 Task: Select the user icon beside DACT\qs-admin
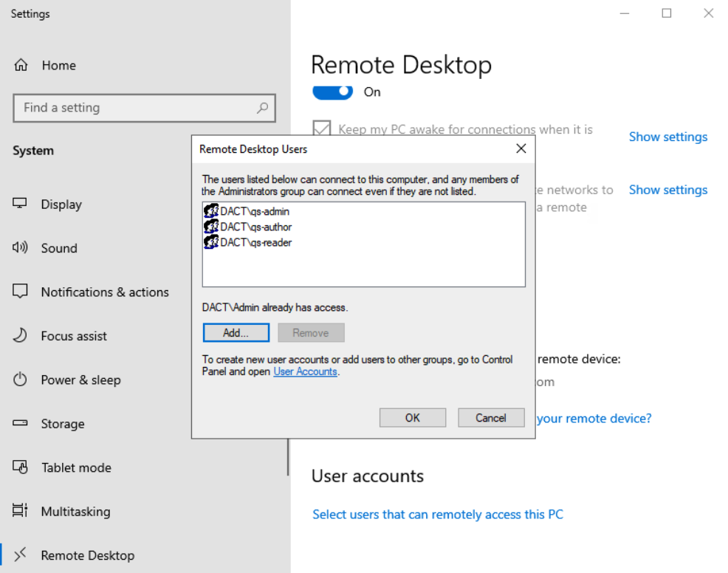[x=211, y=210]
